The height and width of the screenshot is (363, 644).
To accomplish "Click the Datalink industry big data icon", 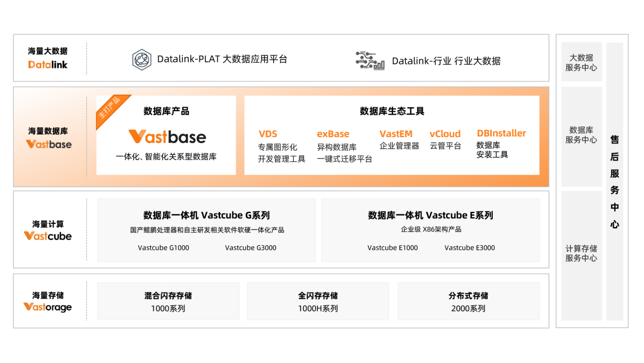I will tap(369, 60).
